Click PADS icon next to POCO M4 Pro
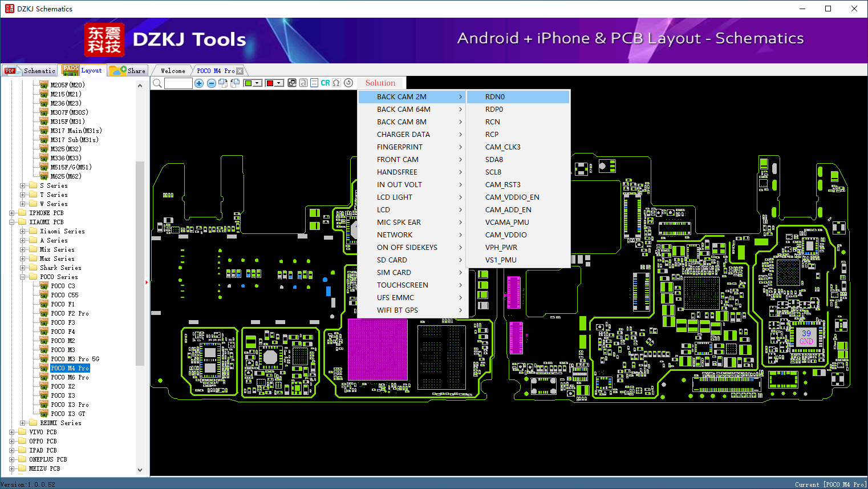This screenshot has width=868, height=489. tap(44, 368)
